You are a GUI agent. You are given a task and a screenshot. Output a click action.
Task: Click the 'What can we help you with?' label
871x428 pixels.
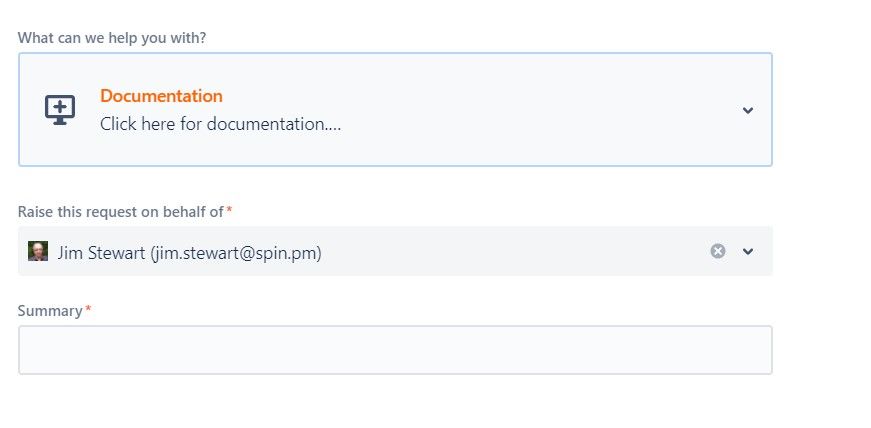pyautogui.click(x=112, y=38)
